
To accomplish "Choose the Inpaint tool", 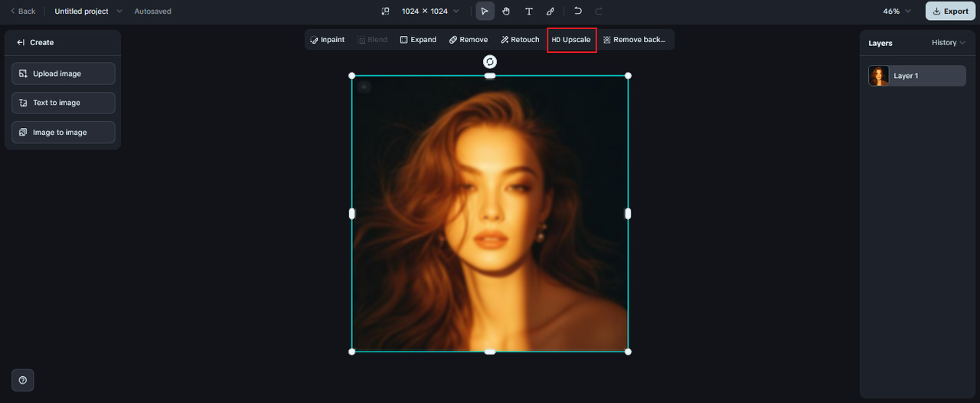I will pyautogui.click(x=328, y=40).
